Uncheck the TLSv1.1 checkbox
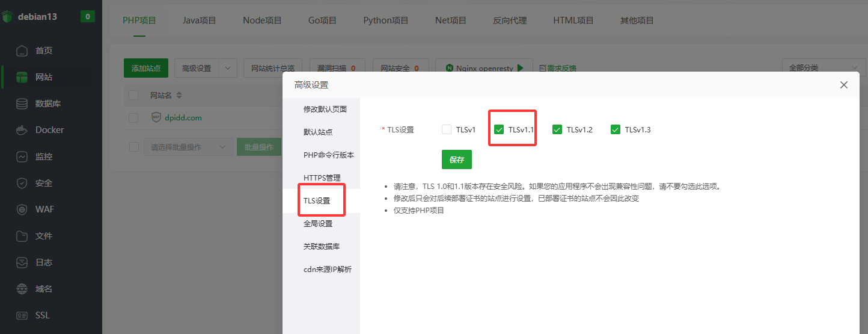 pyautogui.click(x=499, y=129)
